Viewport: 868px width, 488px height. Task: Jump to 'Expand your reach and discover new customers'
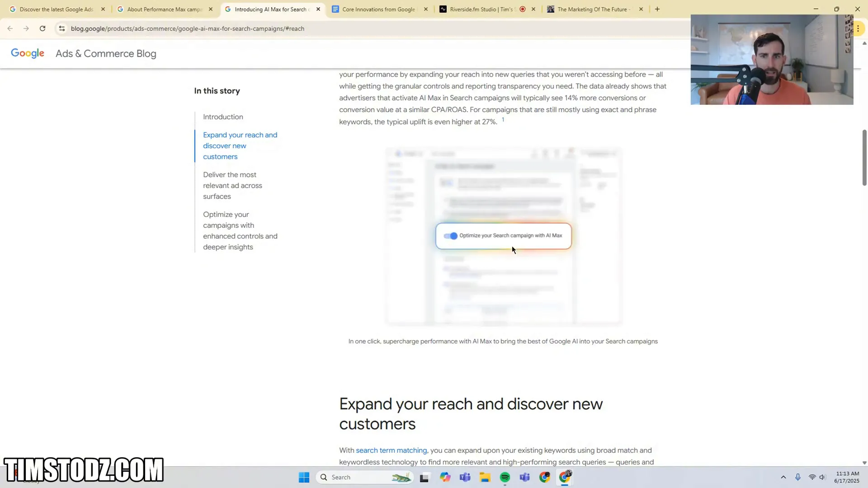click(x=240, y=145)
